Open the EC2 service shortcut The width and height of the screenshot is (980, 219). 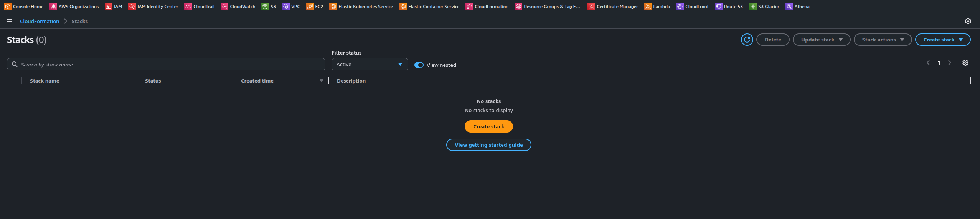click(315, 7)
